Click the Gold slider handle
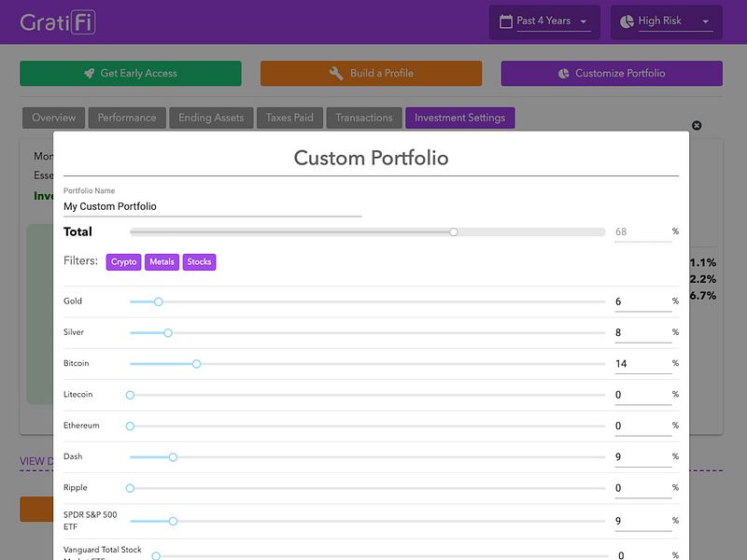747x560 pixels. click(159, 301)
